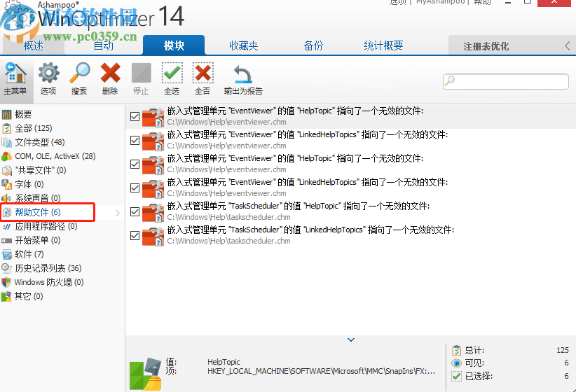The image size is (576, 392).
Task: Click 总计 125 statistic row
Action: click(x=511, y=350)
